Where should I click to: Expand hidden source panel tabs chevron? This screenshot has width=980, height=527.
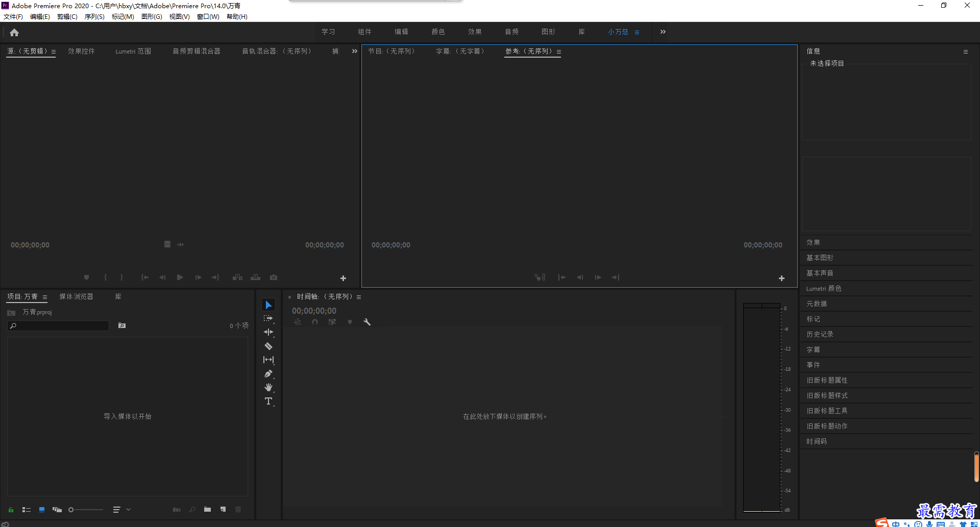[355, 51]
